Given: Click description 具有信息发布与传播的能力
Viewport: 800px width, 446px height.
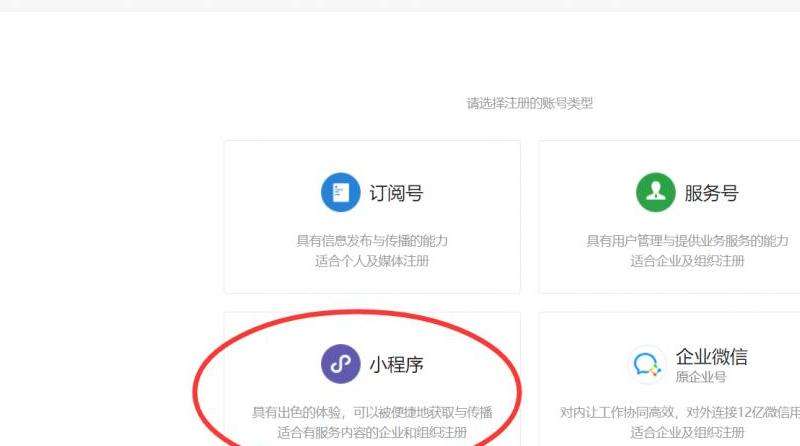Looking at the screenshot, I should click(372, 241).
